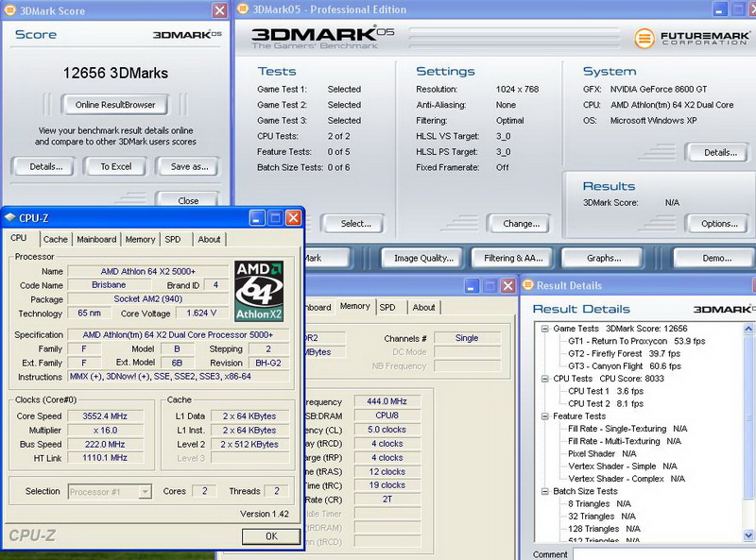Click the CPU-Z window title bar icon
The image size is (756, 560).
(x=10, y=217)
